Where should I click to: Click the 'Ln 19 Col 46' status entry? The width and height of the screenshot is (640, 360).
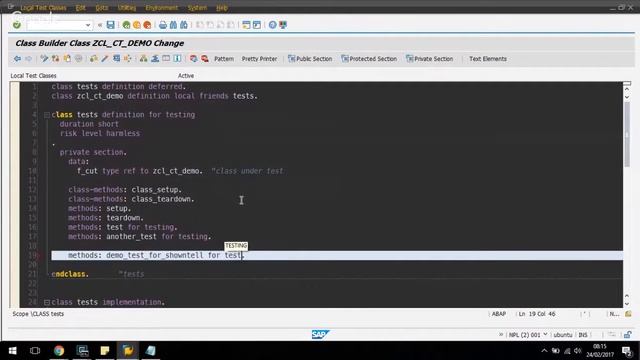537,314
